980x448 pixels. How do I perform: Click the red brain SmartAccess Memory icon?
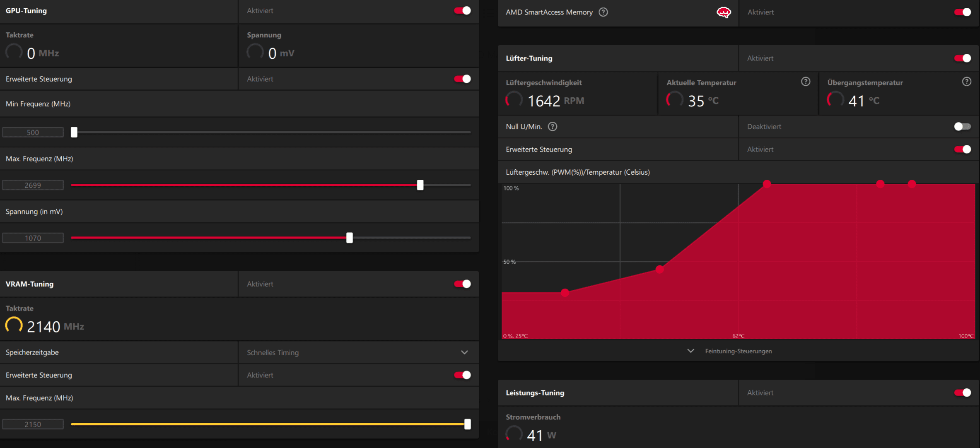click(724, 12)
